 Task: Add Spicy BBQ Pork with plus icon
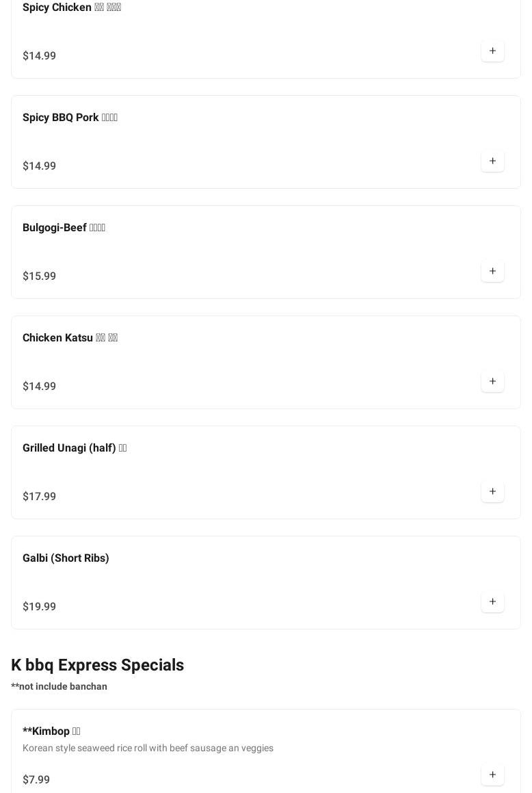(x=492, y=161)
